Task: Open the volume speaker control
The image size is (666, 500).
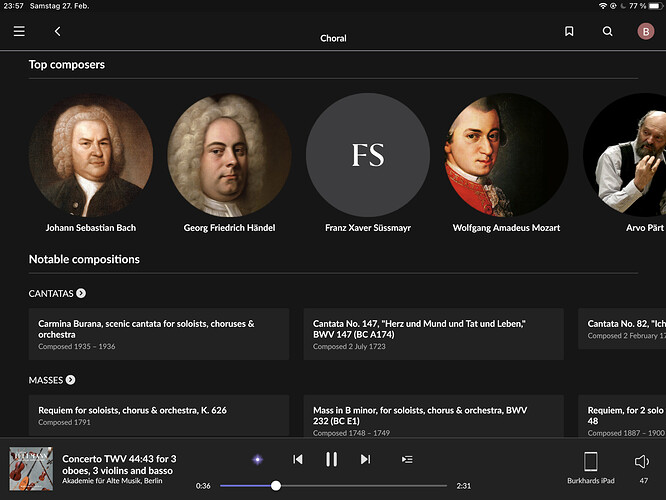Action: 642,461
